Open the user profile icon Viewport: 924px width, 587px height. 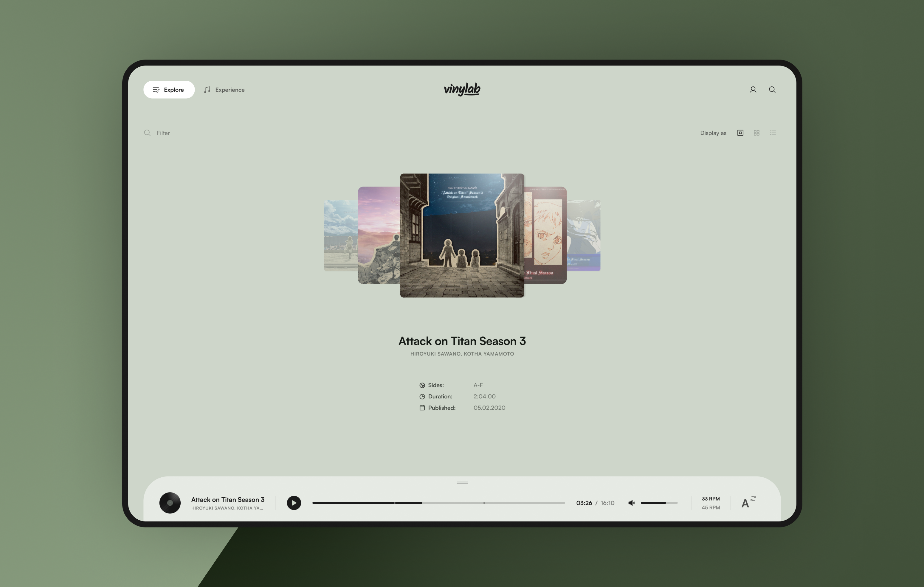753,89
